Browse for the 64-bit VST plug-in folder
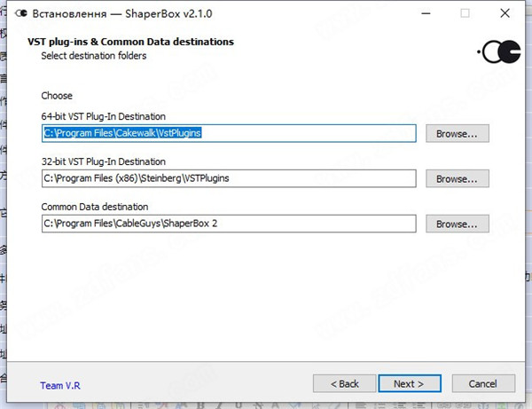 tap(457, 133)
